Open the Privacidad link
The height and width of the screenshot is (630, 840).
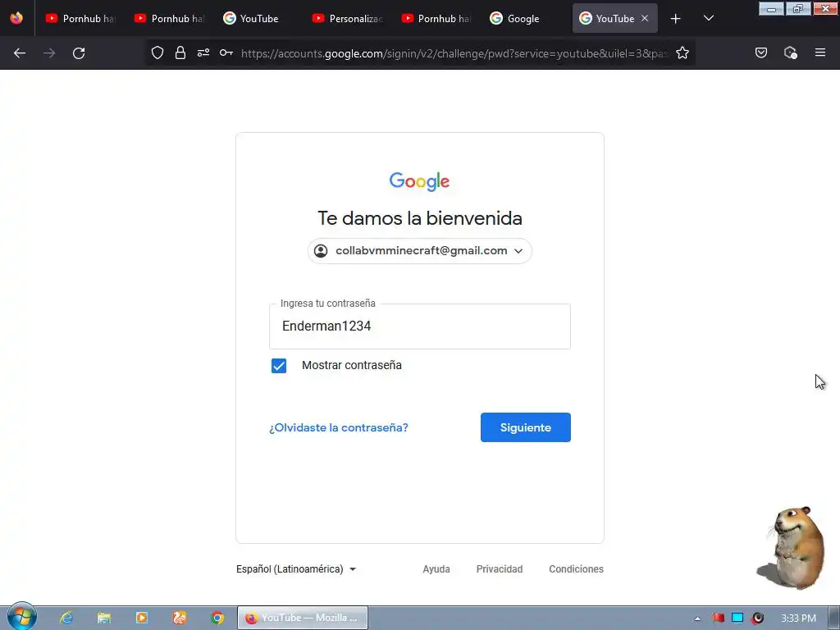[x=500, y=569]
